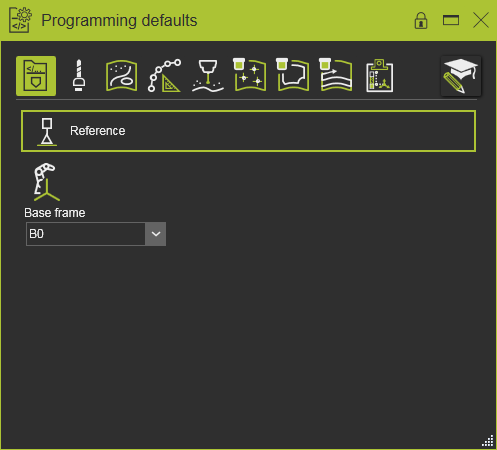Select the program code defaults tab icon

click(x=36, y=76)
